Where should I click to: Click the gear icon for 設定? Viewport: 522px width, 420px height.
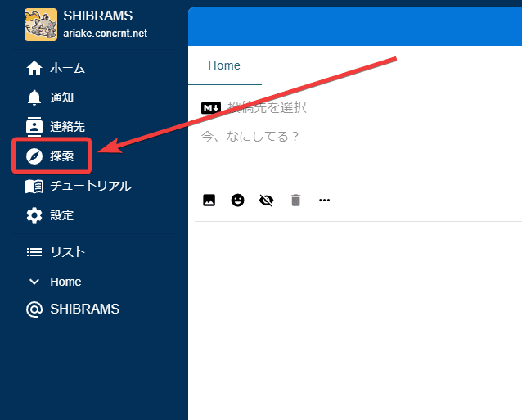[34, 215]
